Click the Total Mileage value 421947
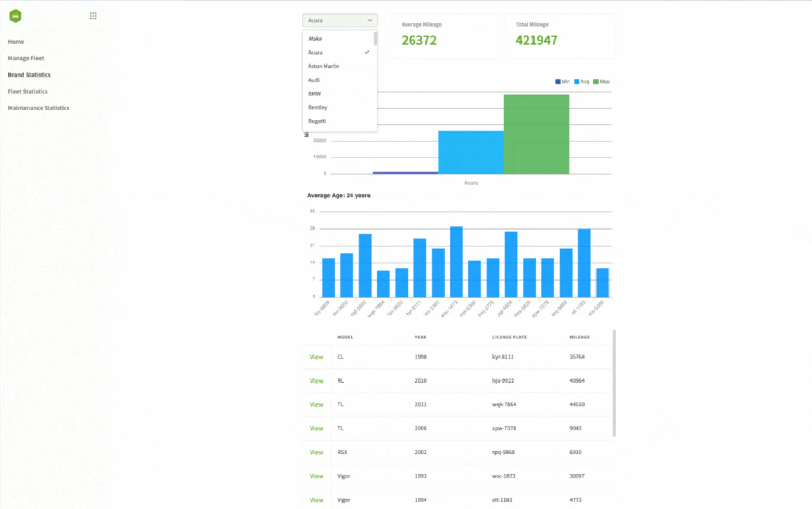The width and height of the screenshot is (812, 509). point(537,41)
